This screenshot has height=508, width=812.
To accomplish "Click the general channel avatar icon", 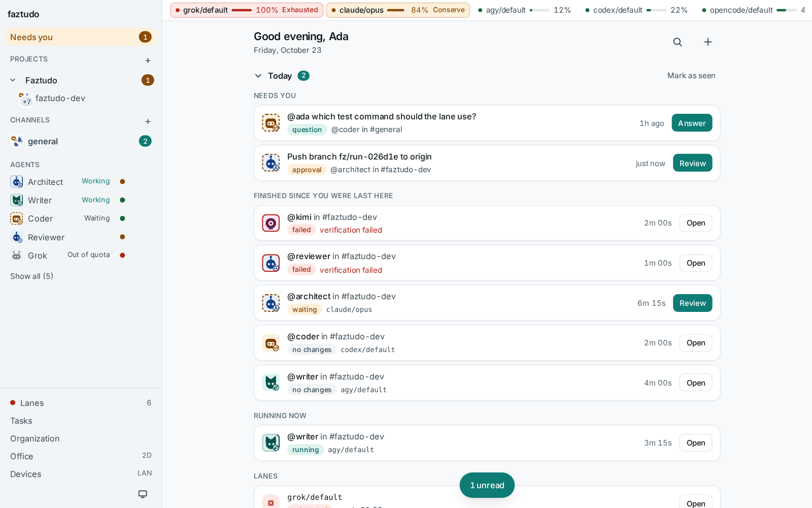I will [17, 141].
